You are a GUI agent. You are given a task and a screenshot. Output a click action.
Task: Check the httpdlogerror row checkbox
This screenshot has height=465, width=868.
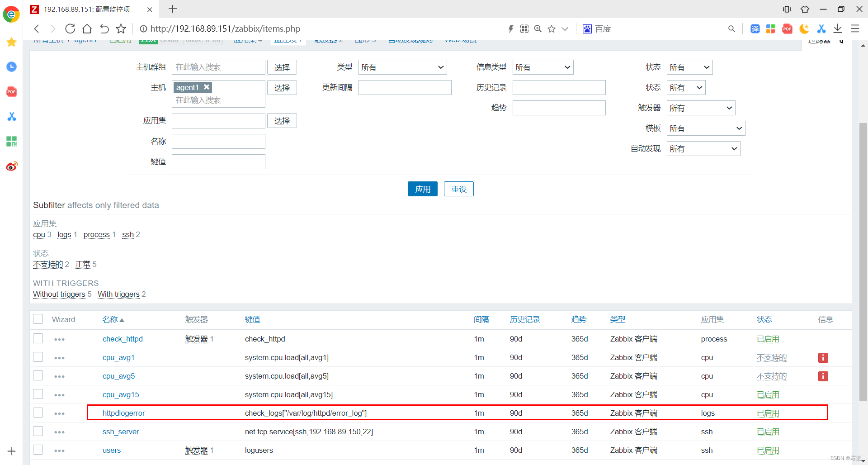tap(38, 413)
